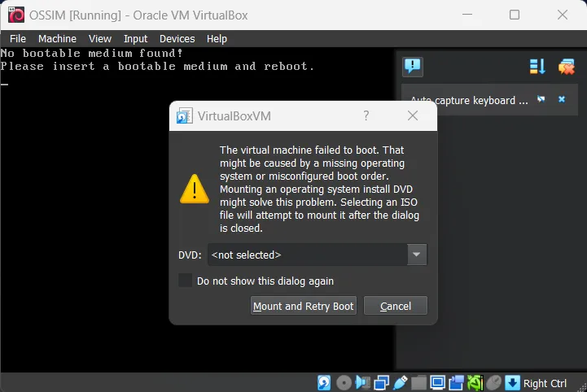Click the hard disk activity status icon
Viewport: 587px width, 392px height.
[324, 383]
